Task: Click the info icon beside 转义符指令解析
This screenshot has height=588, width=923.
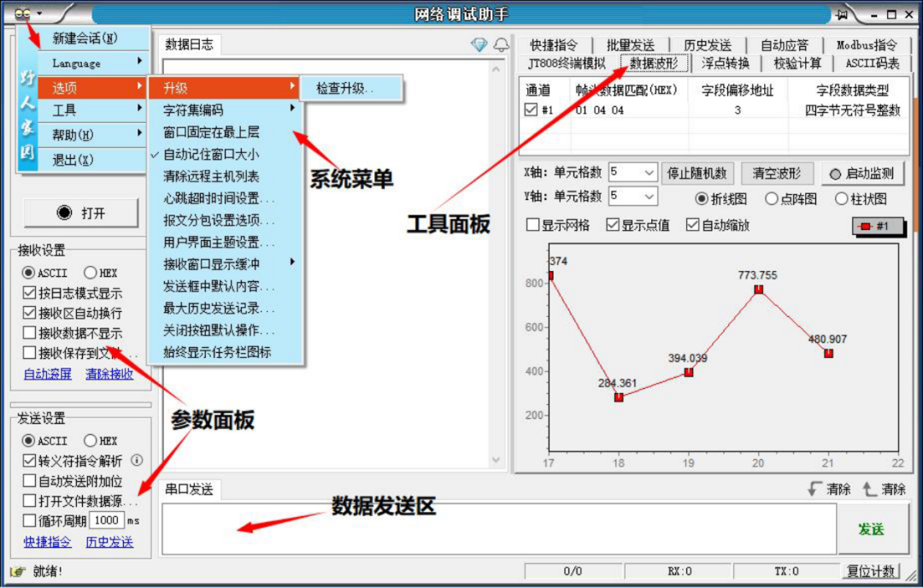Action: tap(137, 461)
